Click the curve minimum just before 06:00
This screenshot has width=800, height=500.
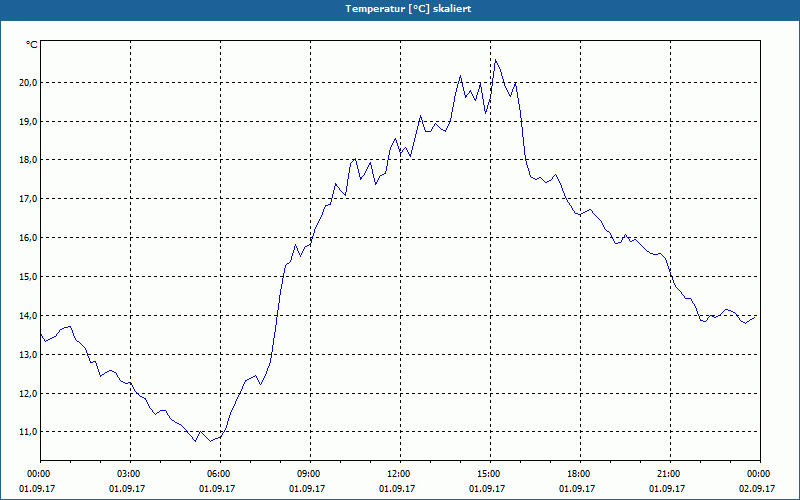[211, 441]
